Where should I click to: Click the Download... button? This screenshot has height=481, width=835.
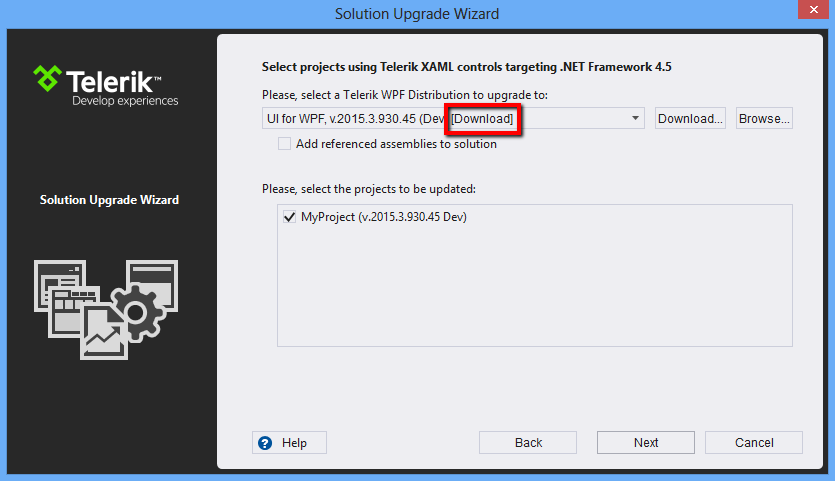[690, 118]
